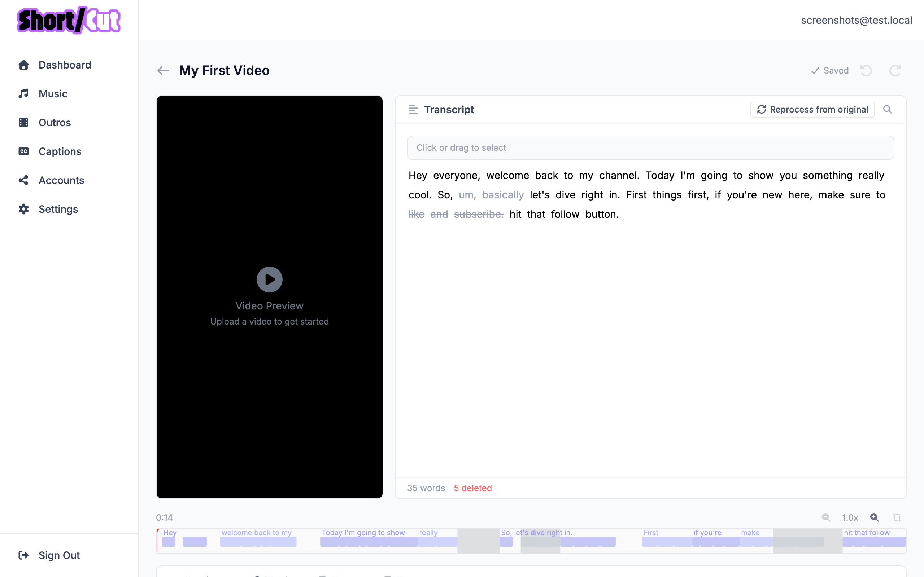
Task: Select the crop/trim icon beside timeline zoom
Action: coord(897,517)
